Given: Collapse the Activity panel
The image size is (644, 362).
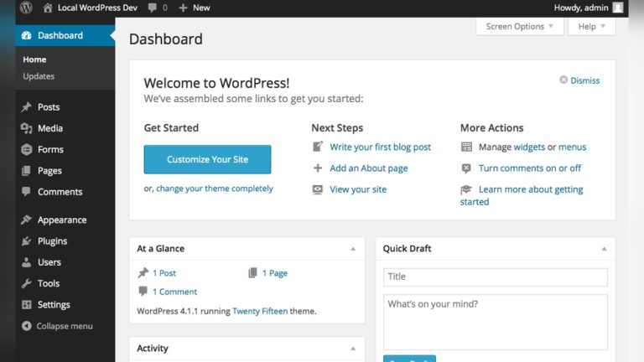Looking at the screenshot, I should click(353, 349).
